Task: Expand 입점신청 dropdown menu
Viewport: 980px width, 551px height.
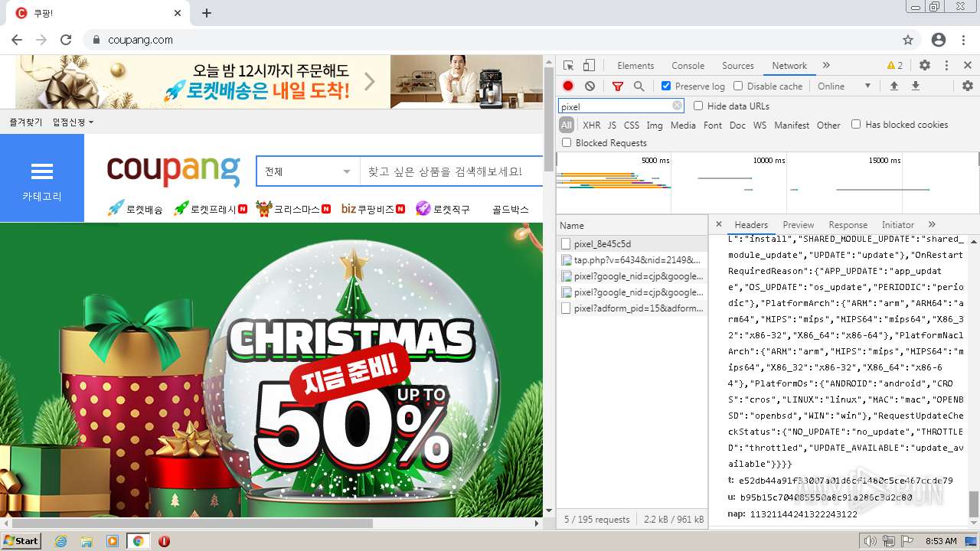Action: coord(73,122)
